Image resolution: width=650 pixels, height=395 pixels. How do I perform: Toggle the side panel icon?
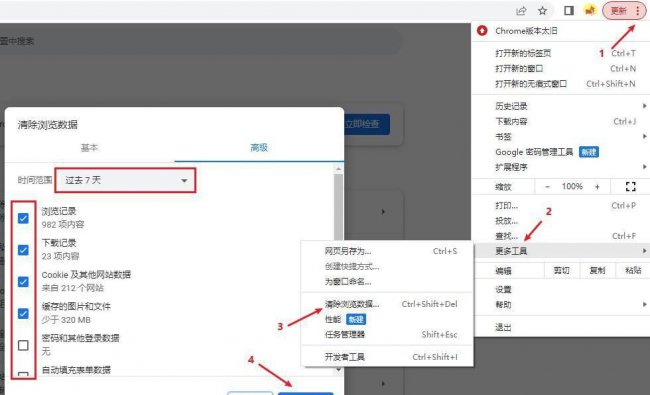569,11
